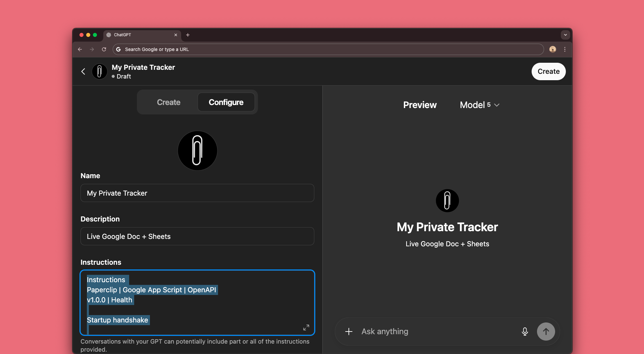Select the Configure tab

point(226,102)
